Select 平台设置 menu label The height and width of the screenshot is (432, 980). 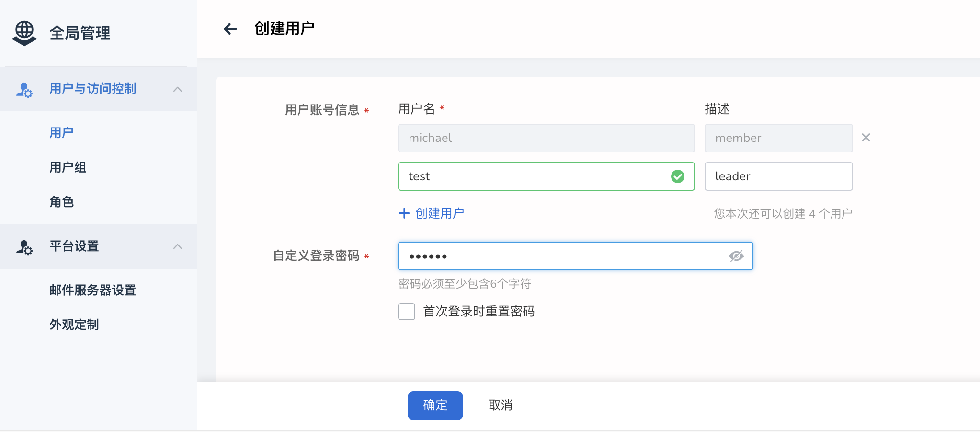tap(74, 246)
